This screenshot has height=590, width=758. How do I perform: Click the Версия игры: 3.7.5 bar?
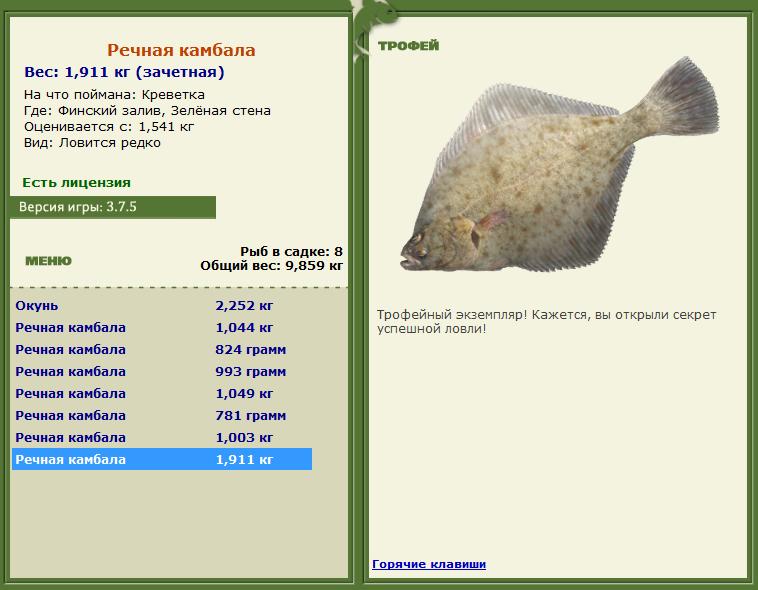pos(113,207)
